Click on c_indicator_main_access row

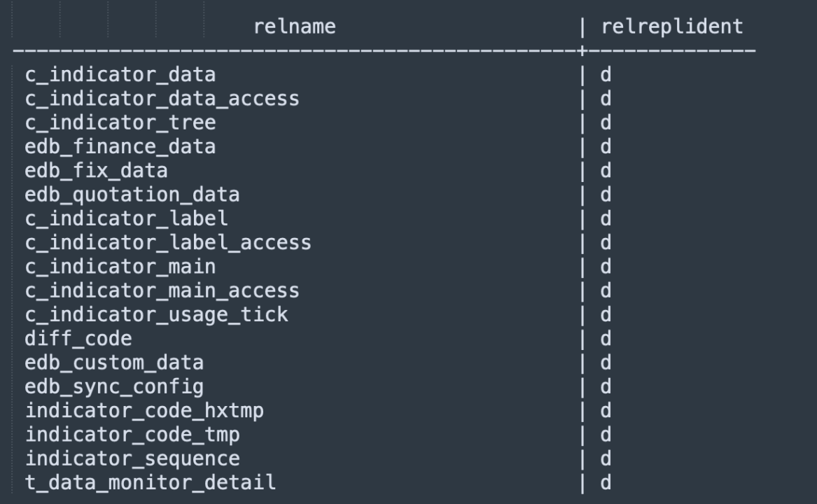pos(162,290)
